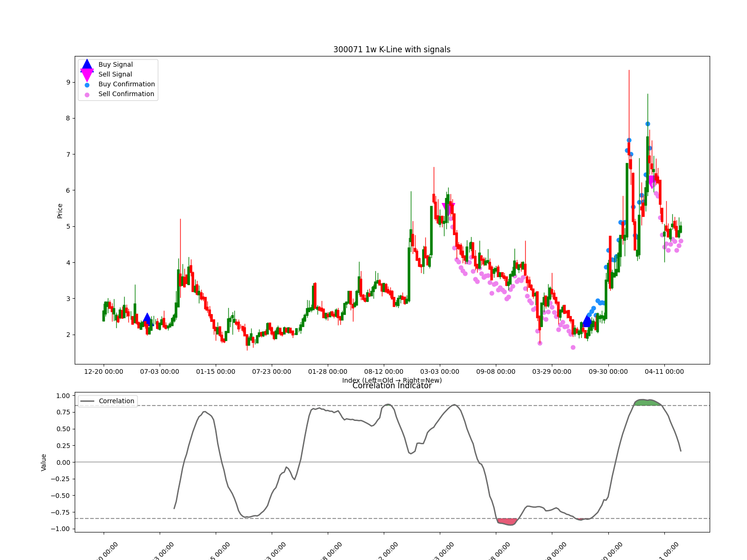This screenshot has width=747, height=560.
Task: Click the '03-29 00:00' x-axis tick label
Action: tap(552, 372)
